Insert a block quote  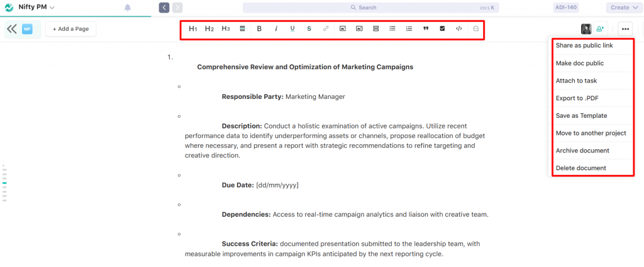pyautogui.click(x=426, y=29)
